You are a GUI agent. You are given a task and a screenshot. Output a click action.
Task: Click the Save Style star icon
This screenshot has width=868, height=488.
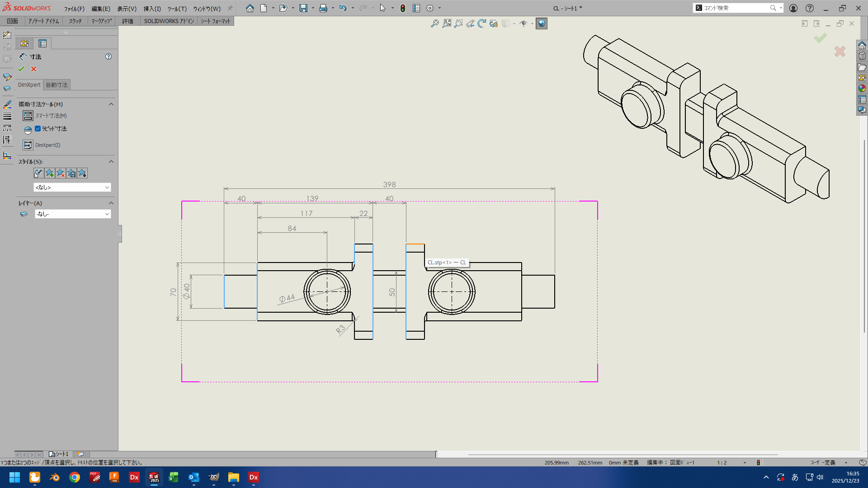coord(71,173)
